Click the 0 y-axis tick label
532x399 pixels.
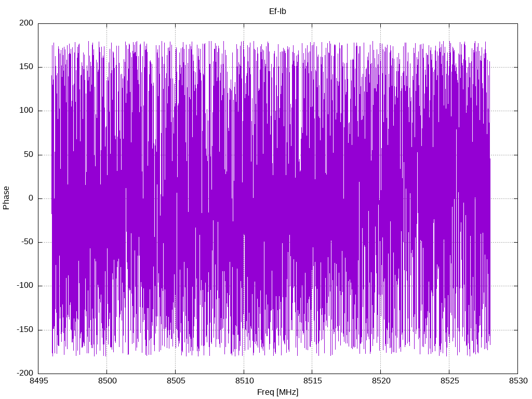coord(31,198)
